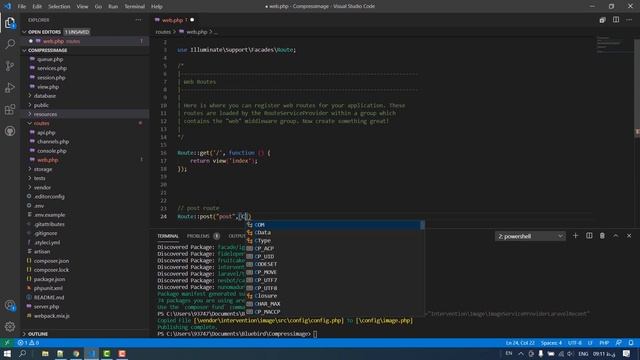Open Windows taskbar search
This screenshot has width=640, height=360.
(22, 353)
